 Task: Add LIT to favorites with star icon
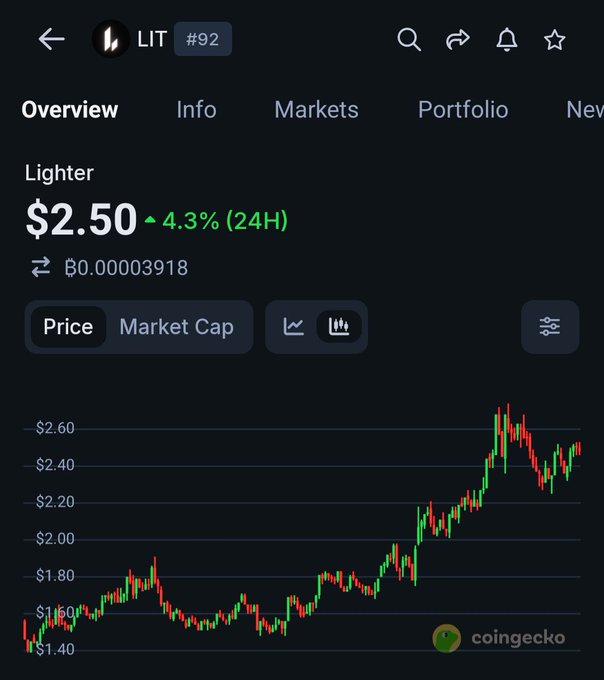tap(555, 40)
